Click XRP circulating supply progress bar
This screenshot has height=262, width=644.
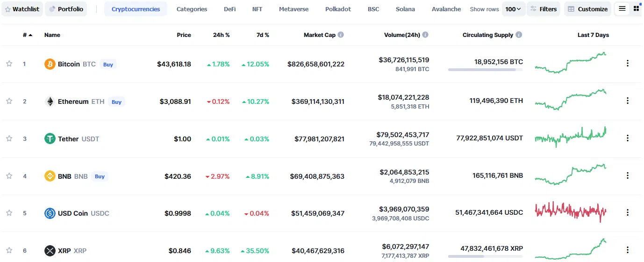pyautogui.click(x=486, y=256)
